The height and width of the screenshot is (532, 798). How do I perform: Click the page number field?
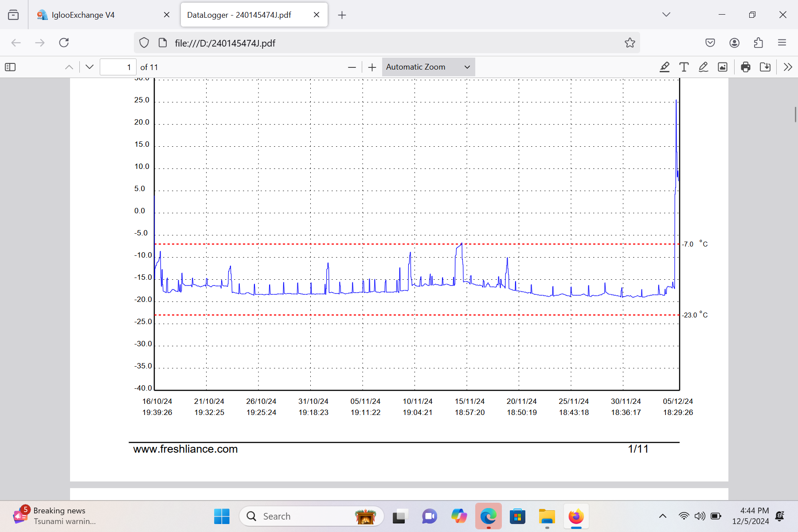(x=118, y=67)
